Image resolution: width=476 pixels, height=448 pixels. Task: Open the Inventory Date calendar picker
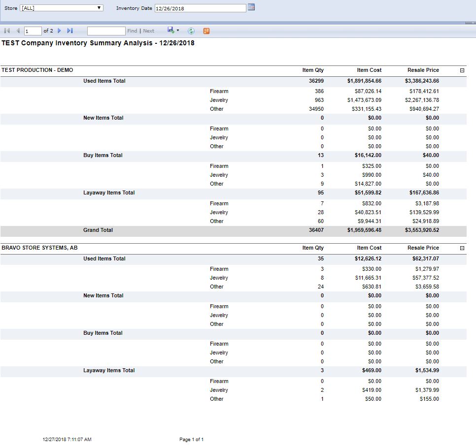point(251,7)
